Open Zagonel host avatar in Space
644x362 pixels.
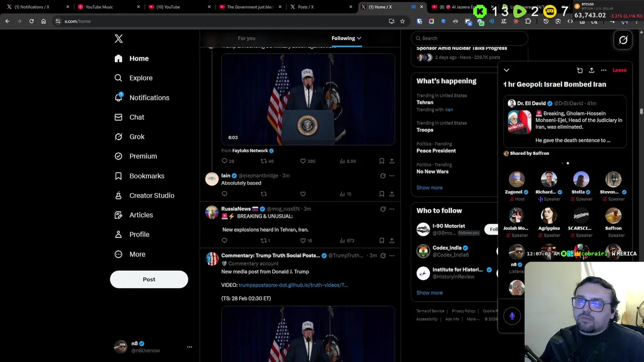point(517,179)
